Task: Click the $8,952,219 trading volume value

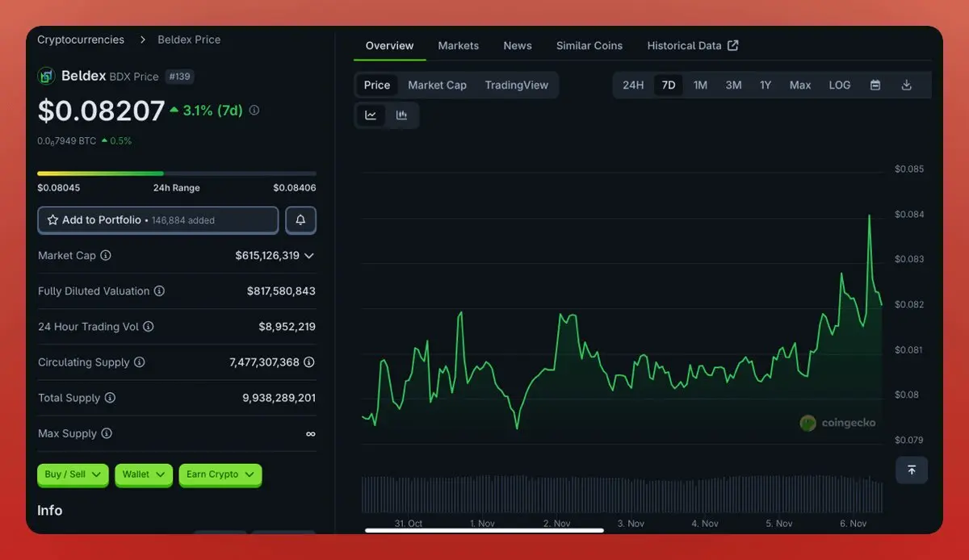Action: pyautogui.click(x=287, y=327)
